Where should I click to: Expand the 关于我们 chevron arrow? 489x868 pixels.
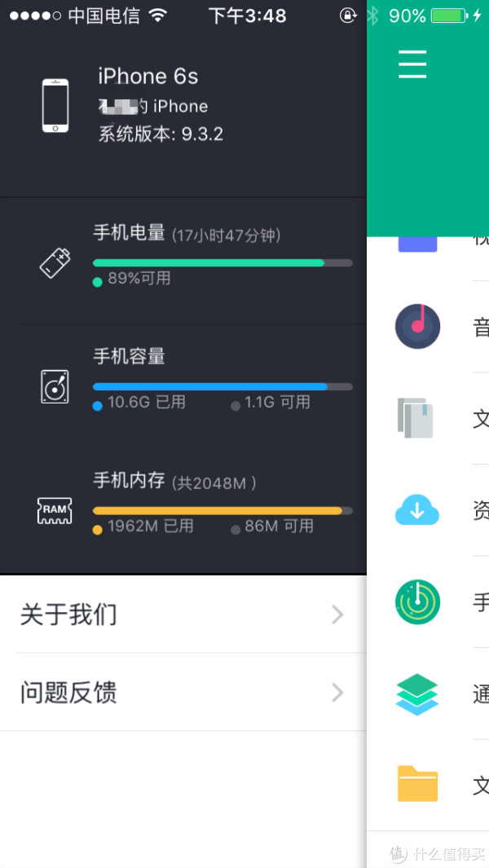click(337, 615)
